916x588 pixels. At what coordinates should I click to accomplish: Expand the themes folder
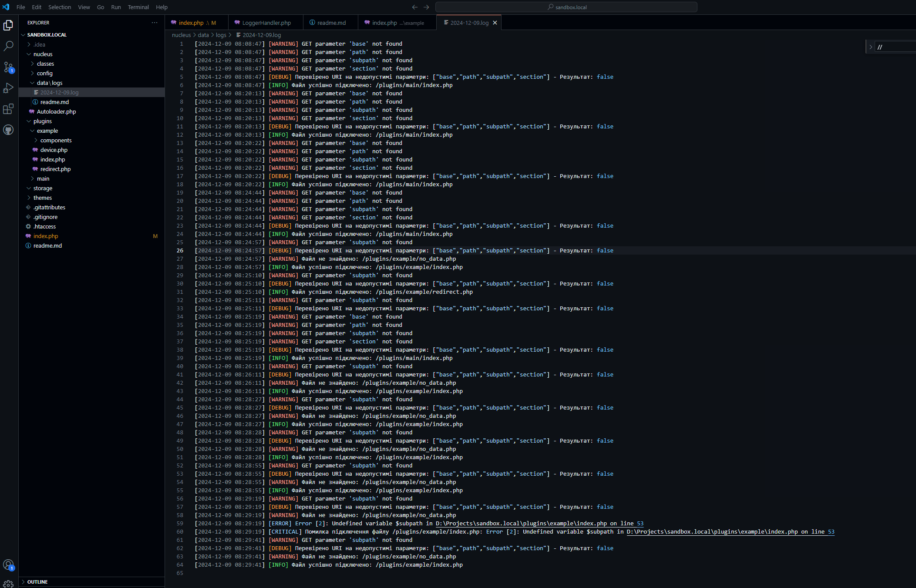(x=42, y=198)
